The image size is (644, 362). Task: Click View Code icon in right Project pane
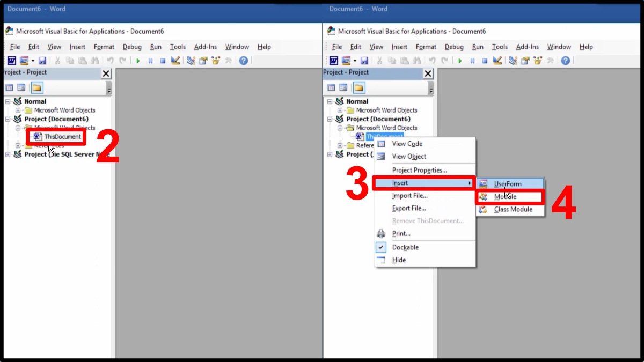click(x=331, y=87)
